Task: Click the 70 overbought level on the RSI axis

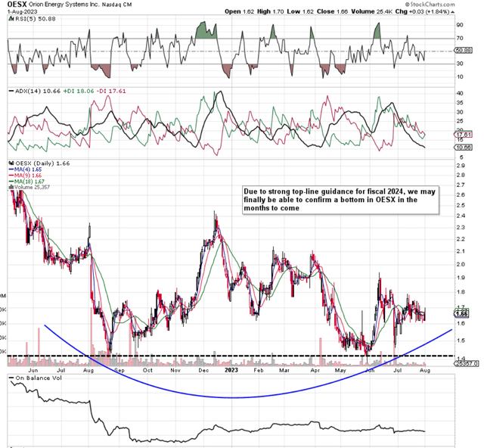Action: point(460,39)
